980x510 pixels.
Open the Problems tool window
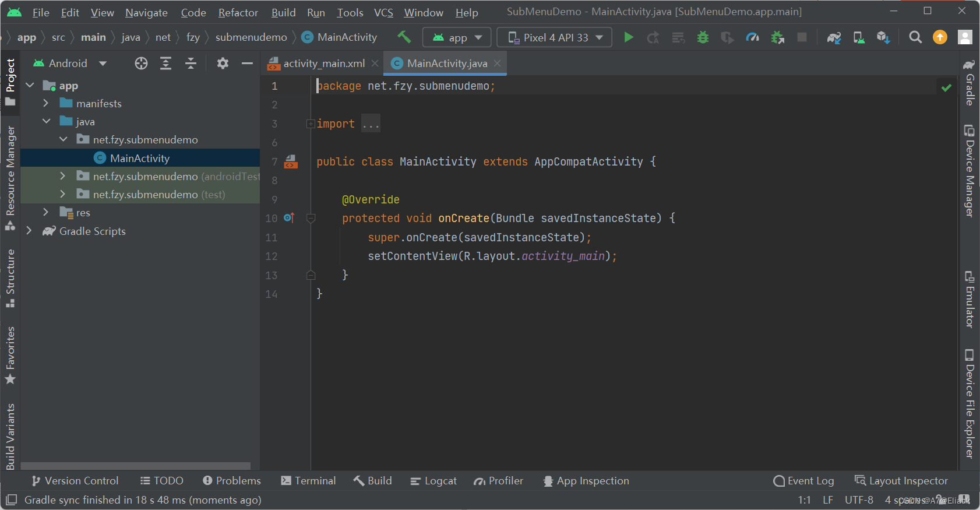click(232, 481)
